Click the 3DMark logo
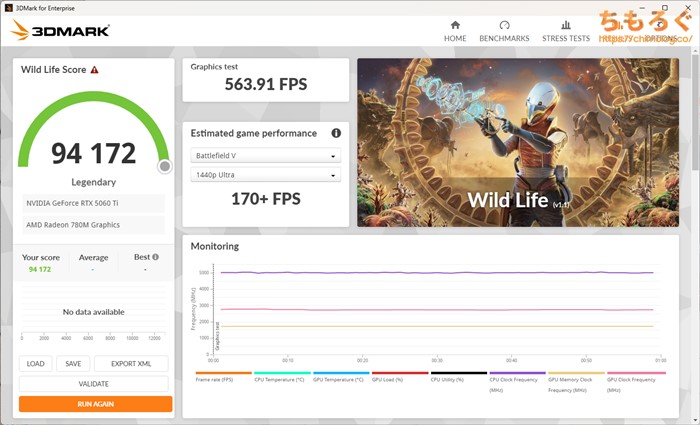The image size is (700, 425). 60,30
